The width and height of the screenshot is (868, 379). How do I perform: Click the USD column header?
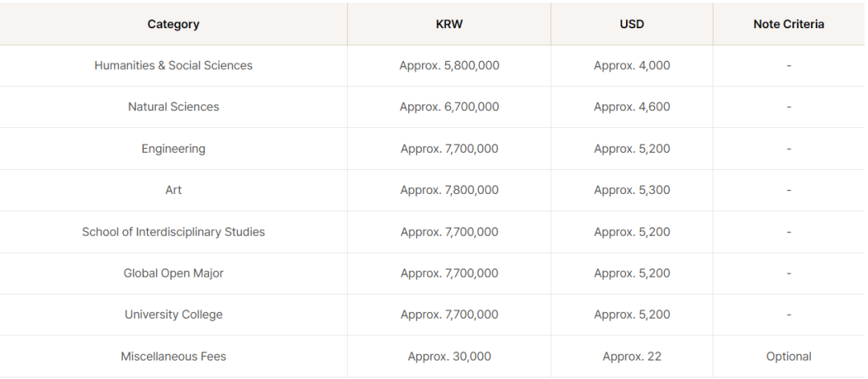coord(632,24)
